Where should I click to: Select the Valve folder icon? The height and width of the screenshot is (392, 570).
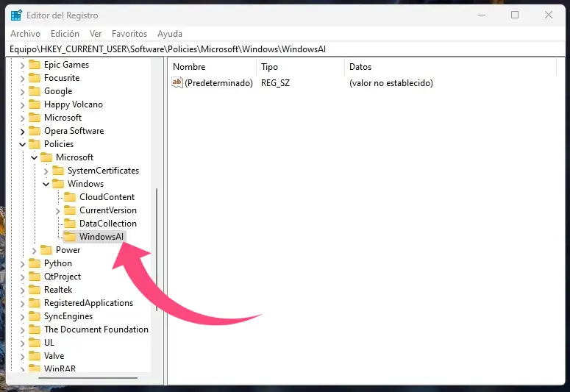point(35,356)
